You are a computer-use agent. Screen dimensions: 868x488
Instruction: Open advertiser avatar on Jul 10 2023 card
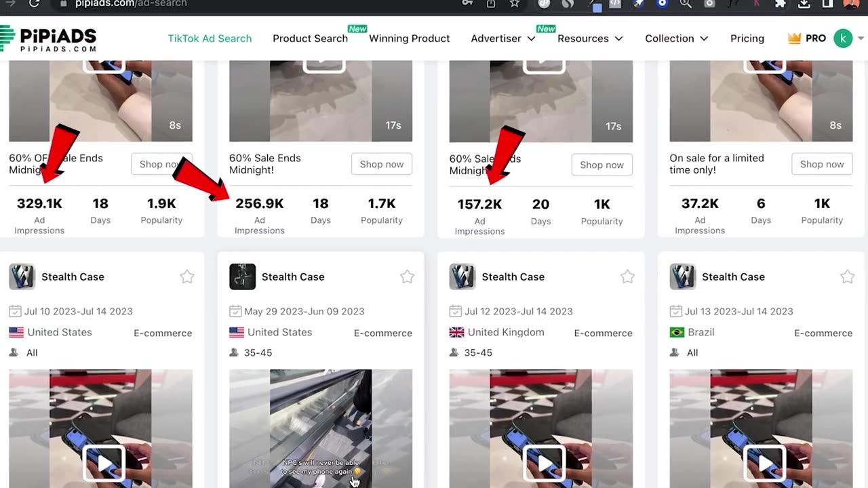click(x=22, y=277)
